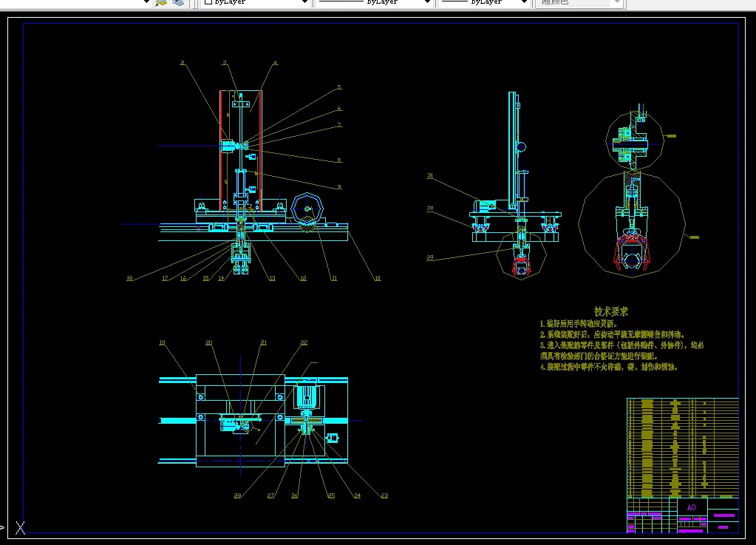The width and height of the screenshot is (756, 545).
Task: Select the 技术要求 heading text
Action: (x=611, y=311)
